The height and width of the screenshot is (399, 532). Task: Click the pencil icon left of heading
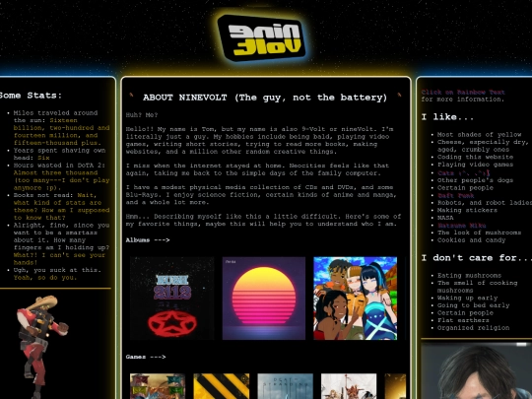(x=131, y=96)
